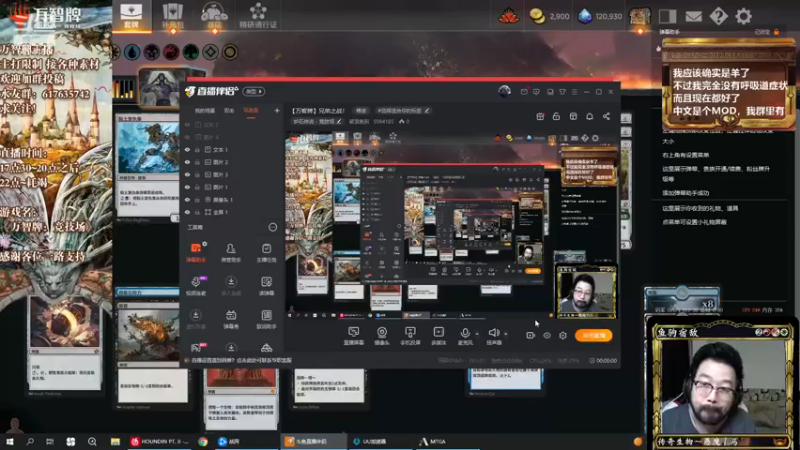The height and width of the screenshot is (450, 800).
Task: Click the MTGA gold coins icon
Action: pyautogui.click(x=537, y=16)
